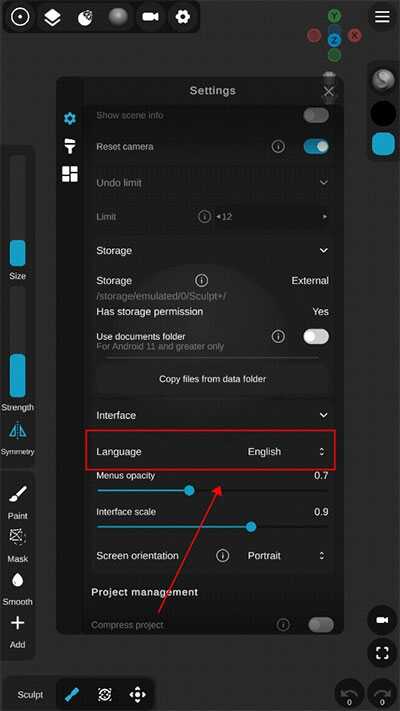This screenshot has height=711, width=400.
Task: Adjust the Interface scale slider handle
Action: point(251,527)
